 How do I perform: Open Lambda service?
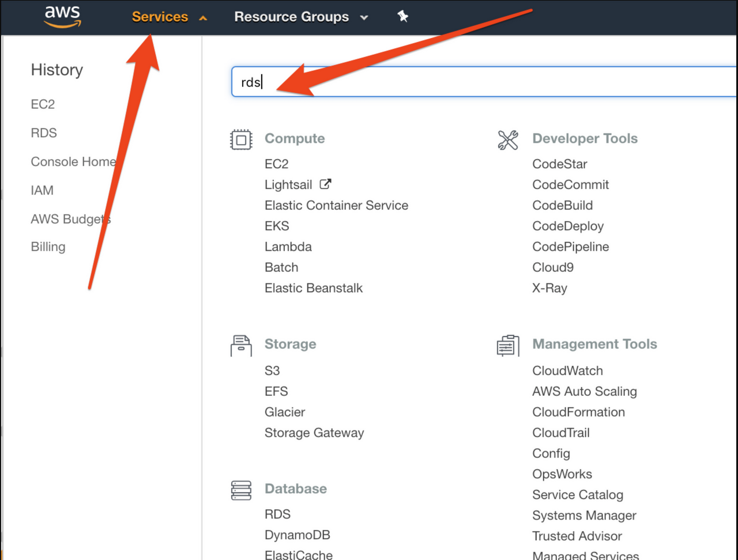288,247
